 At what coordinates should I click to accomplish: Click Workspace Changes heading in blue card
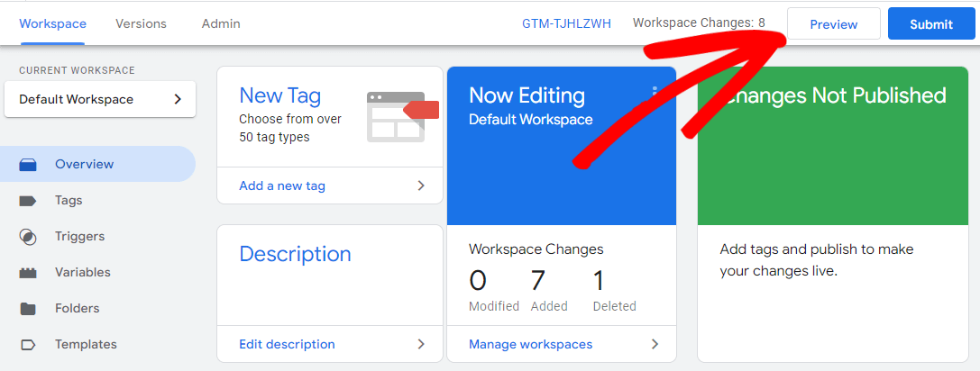536,249
